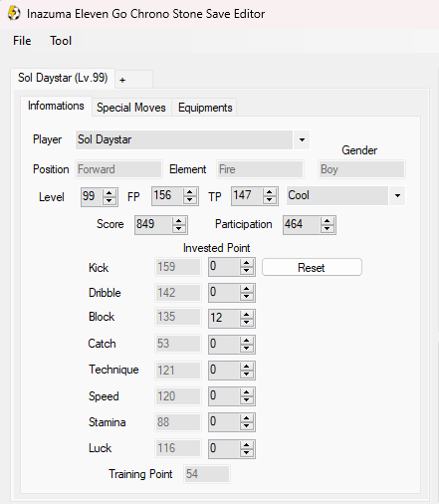Expand the Player dropdown arrow
The image size is (439, 504).
[x=302, y=139]
